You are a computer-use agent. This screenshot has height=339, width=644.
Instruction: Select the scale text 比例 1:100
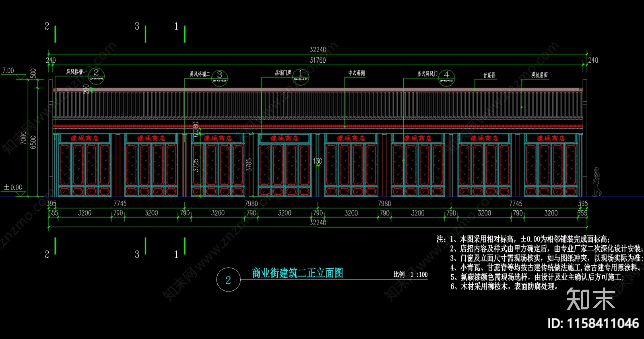411,274
